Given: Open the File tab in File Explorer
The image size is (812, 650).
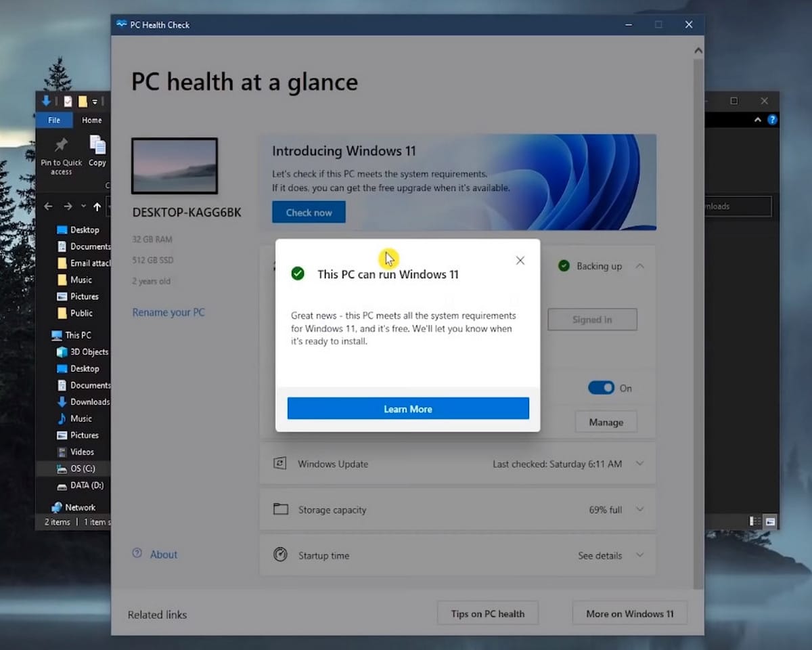Looking at the screenshot, I should coord(54,120).
